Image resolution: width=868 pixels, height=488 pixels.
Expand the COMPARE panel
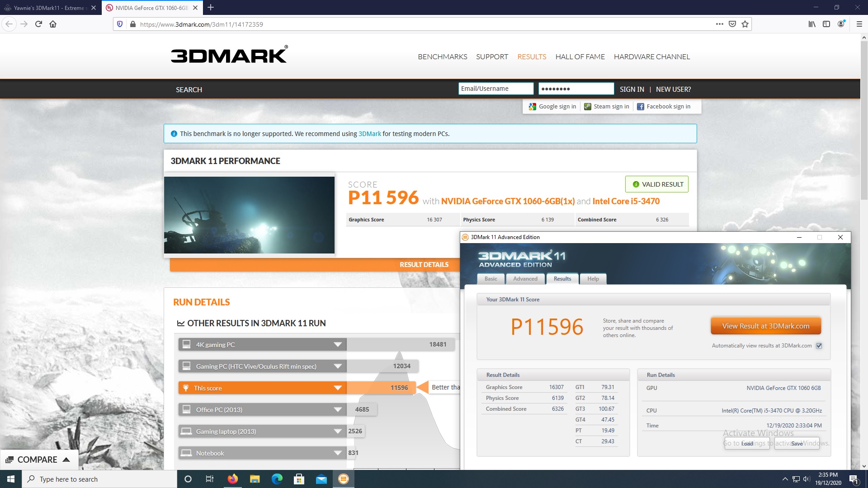[x=39, y=460]
